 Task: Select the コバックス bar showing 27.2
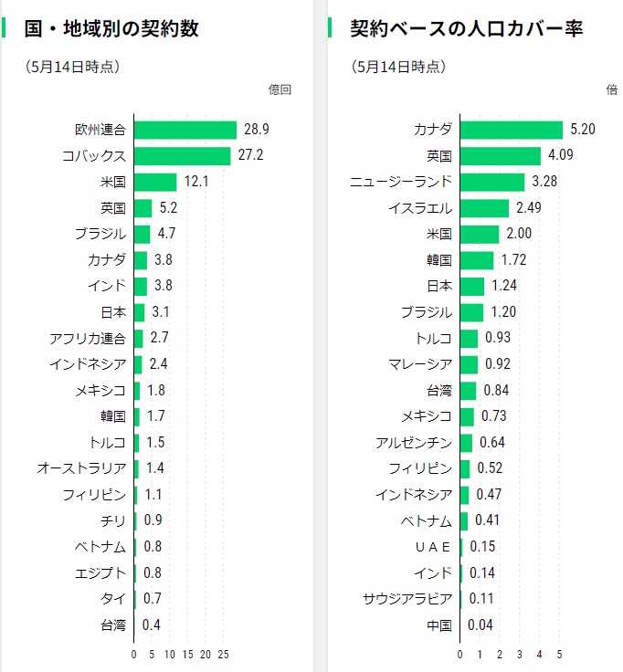click(183, 155)
